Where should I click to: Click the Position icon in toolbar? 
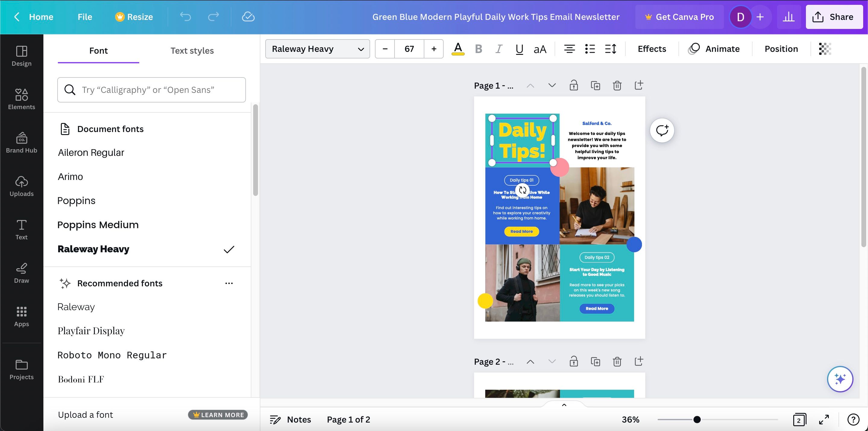point(781,49)
